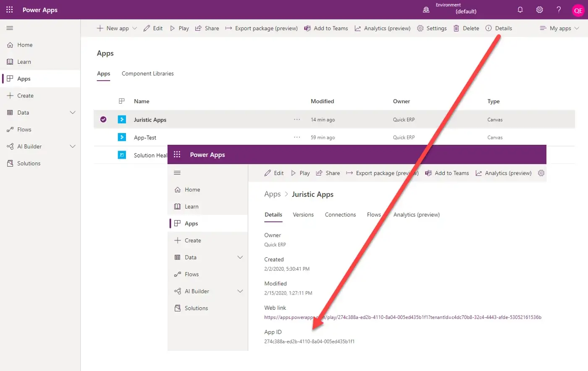Open more options for App-Test row
This screenshot has width=588, height=371.
point(297,137)
